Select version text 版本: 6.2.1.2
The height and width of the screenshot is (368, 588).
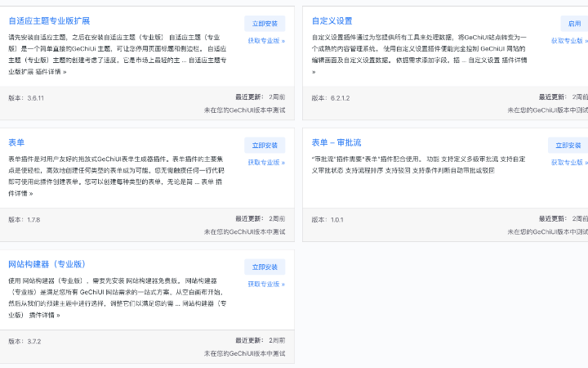[331, 98]
